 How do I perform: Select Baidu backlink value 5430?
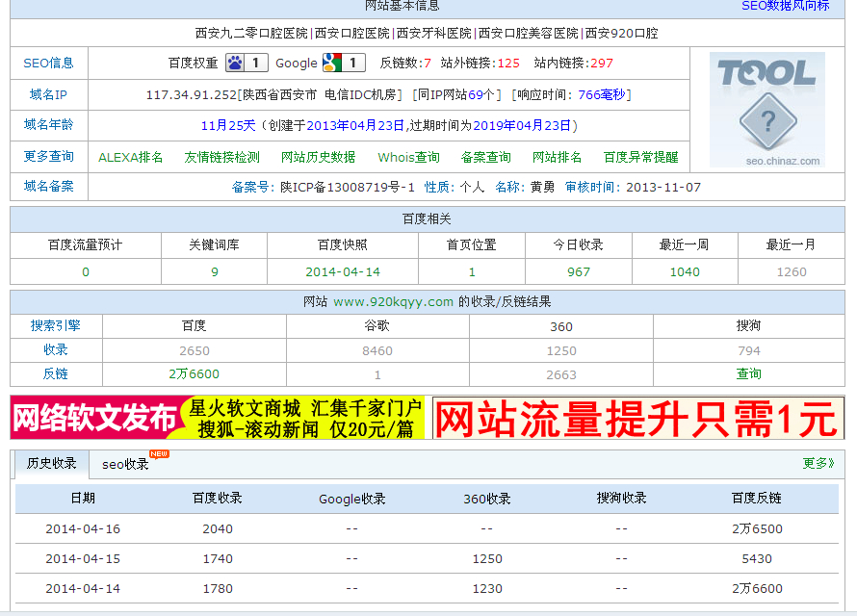click(757, 558)
